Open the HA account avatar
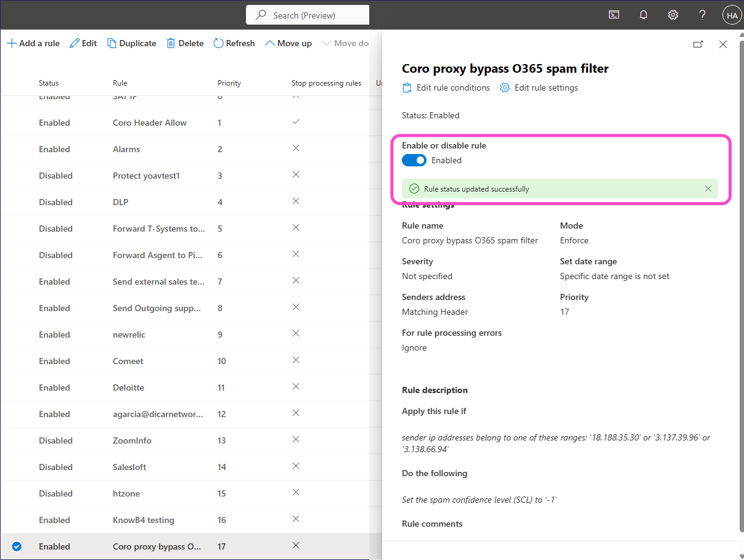 point(732,15)
